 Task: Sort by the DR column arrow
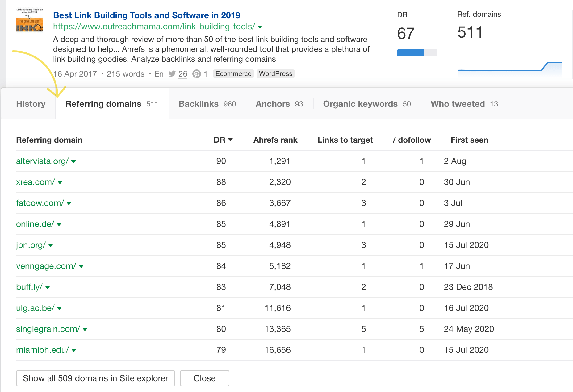(230, 140)
